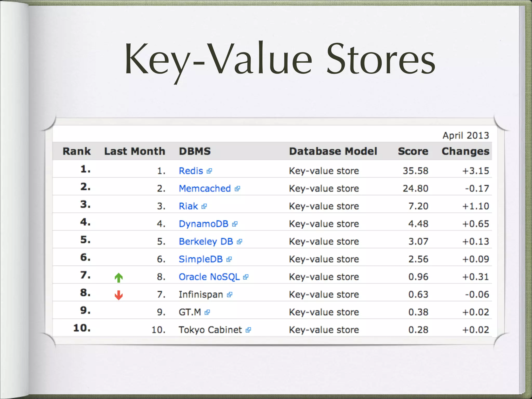532x399 pixels.
Task: Click the Berkeley DB score 3.07
Action: tap(418, 242)
